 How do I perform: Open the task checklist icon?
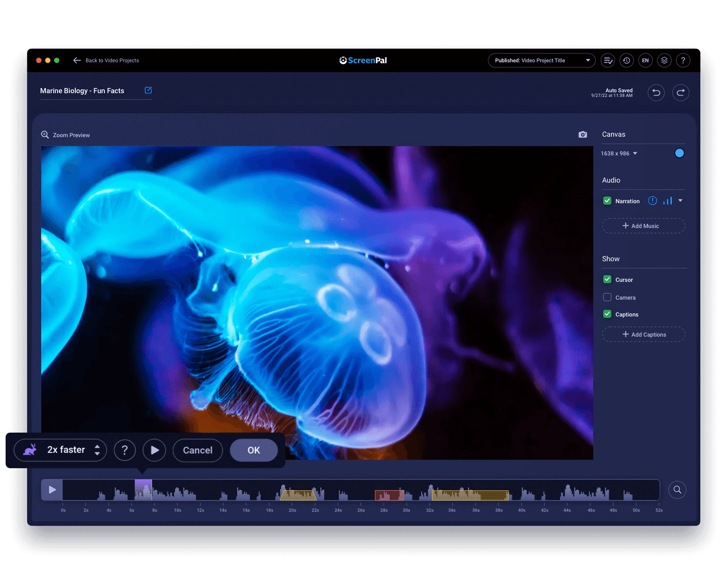[x=607, y=60]
